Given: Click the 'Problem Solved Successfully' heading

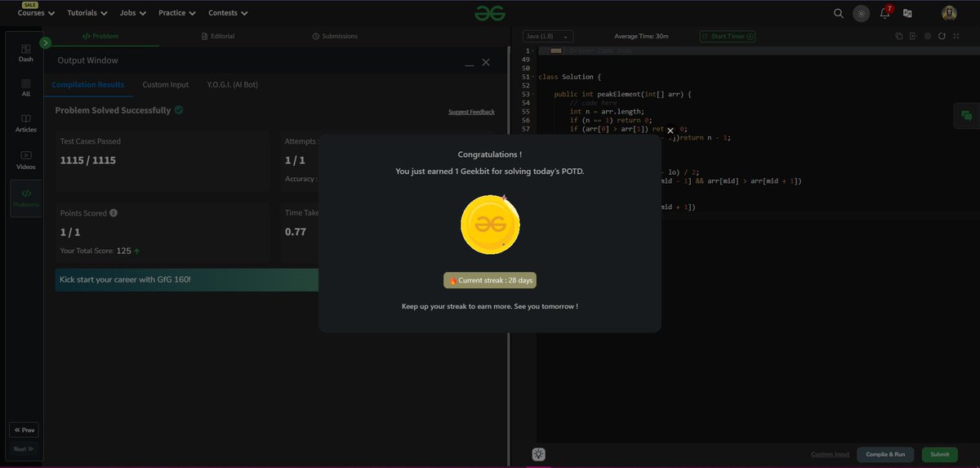Looking at the screenshot, I should (113, 110).
